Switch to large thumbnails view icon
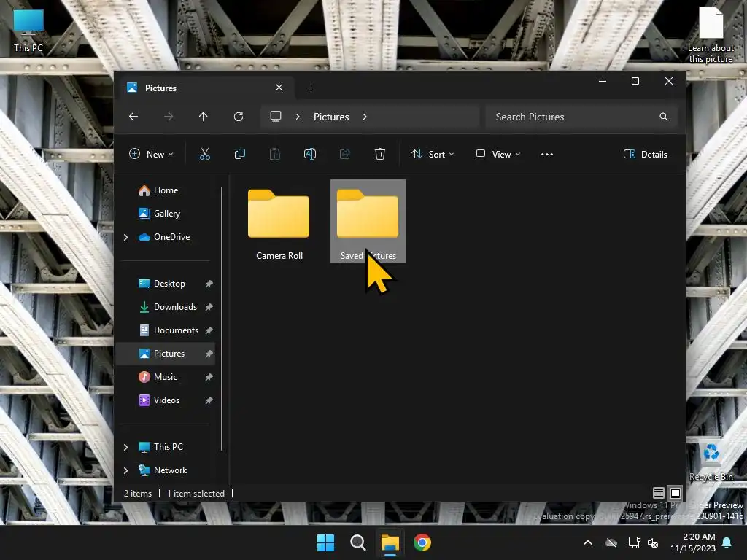Viewport: 747px width, 560px height. (676, 493)
